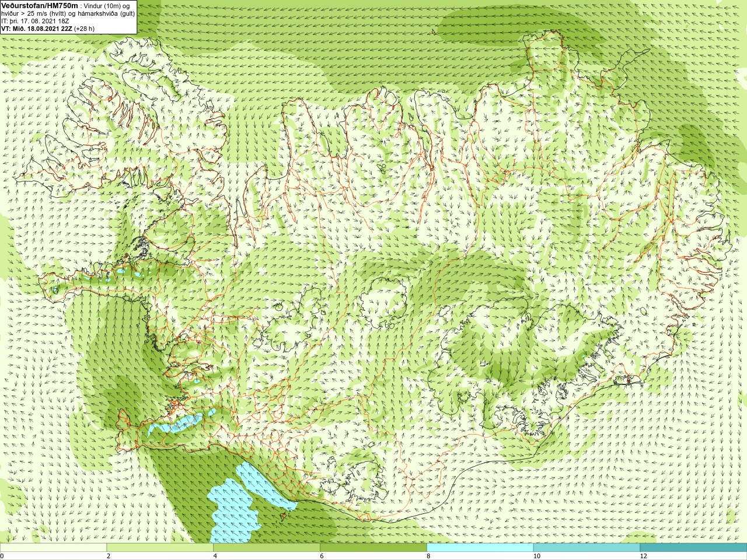
Task: Click the legend label '10'
Action: pos(536,556)
